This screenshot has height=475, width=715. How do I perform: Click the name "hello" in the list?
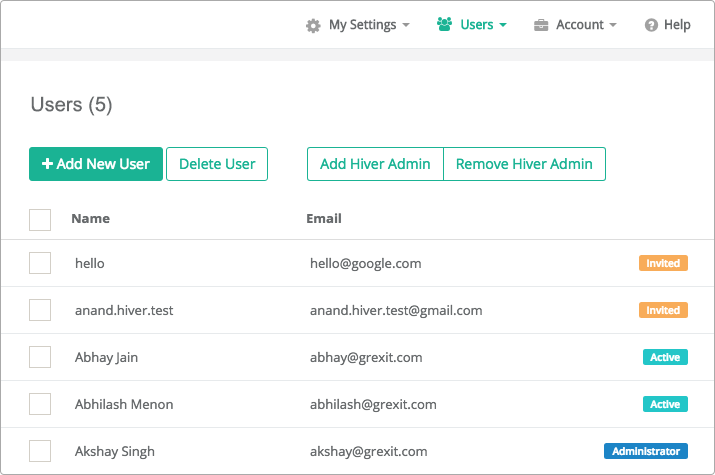tap(90, 263)
